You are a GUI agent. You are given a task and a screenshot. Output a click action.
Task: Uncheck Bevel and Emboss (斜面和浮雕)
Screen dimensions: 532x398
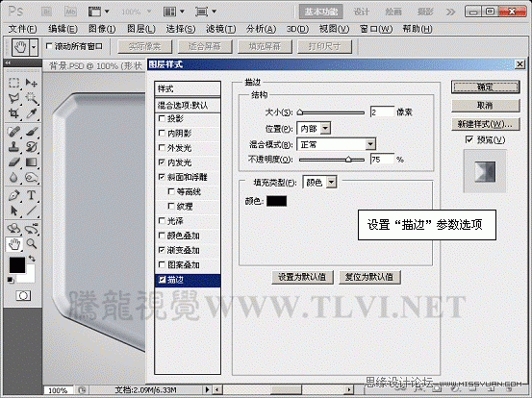click(x=162, y=177)
